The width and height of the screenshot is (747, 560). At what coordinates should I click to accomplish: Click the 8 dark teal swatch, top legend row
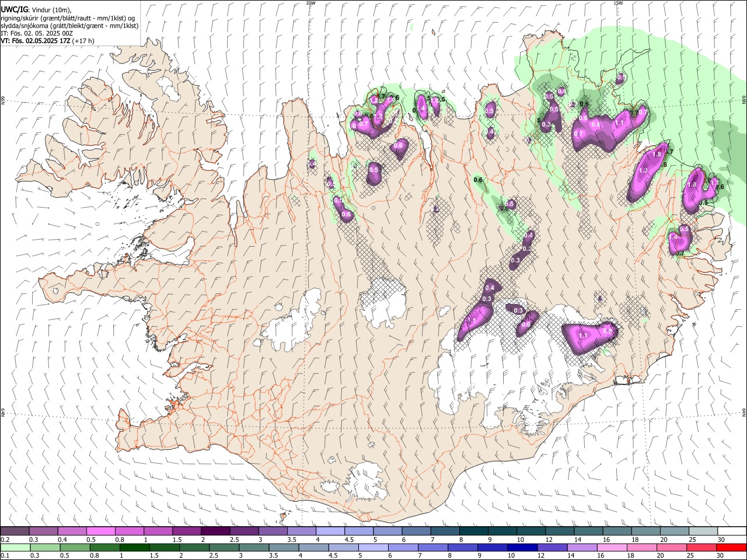click(473, 531)
